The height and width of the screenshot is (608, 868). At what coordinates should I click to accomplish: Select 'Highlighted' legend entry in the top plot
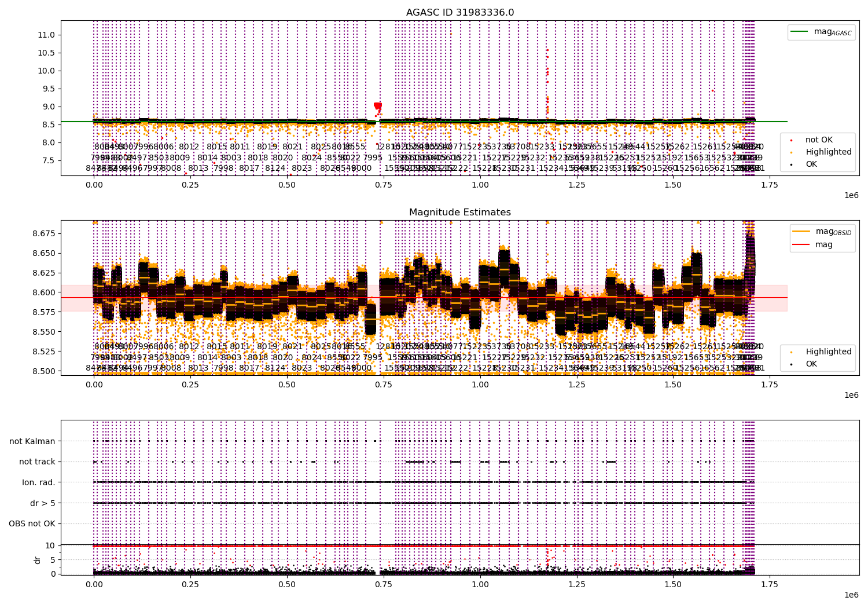[x=829, y=152]
